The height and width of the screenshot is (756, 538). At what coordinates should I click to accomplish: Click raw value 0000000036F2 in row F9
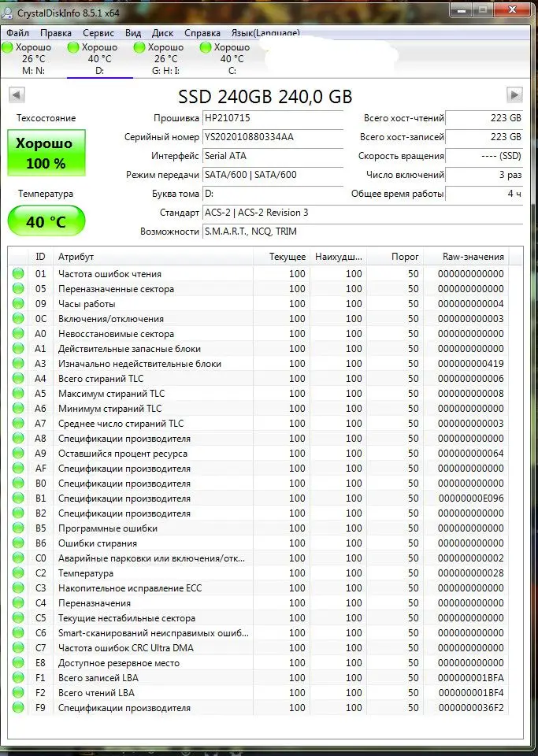[x=471, y=708]
